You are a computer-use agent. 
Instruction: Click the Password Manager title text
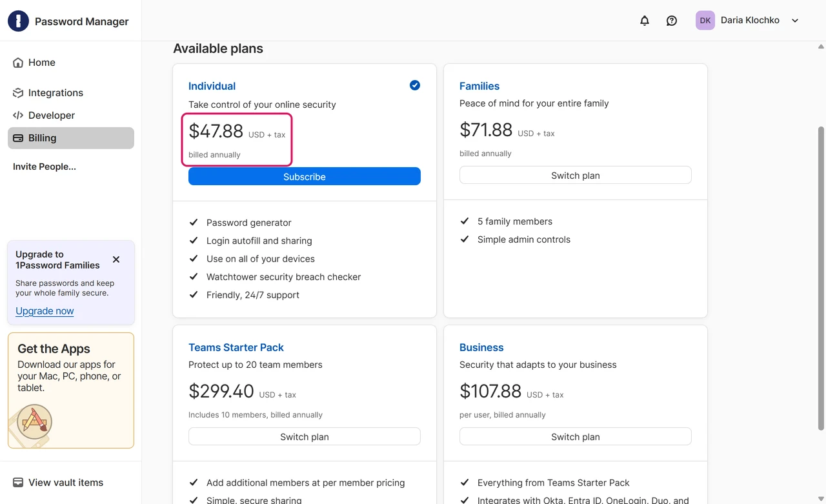coord(82,21)
